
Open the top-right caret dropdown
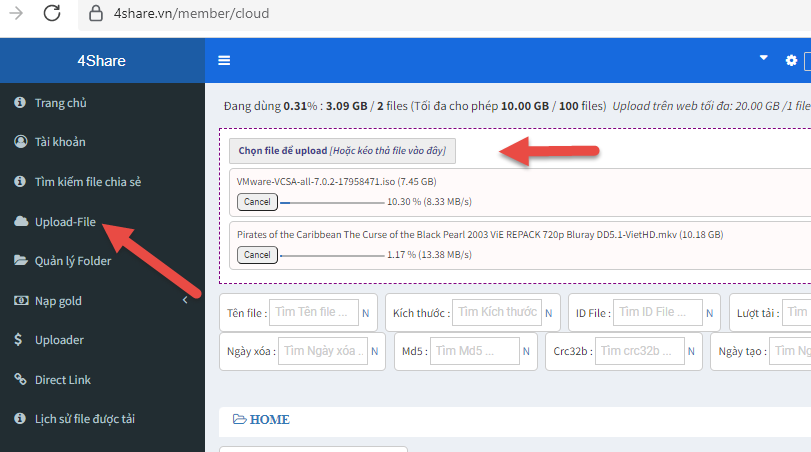764,59
